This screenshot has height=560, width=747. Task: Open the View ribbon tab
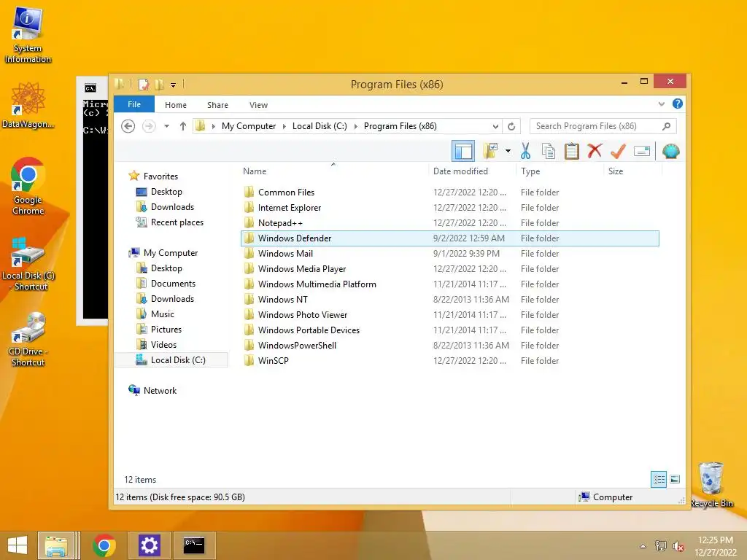pos(258,105)
